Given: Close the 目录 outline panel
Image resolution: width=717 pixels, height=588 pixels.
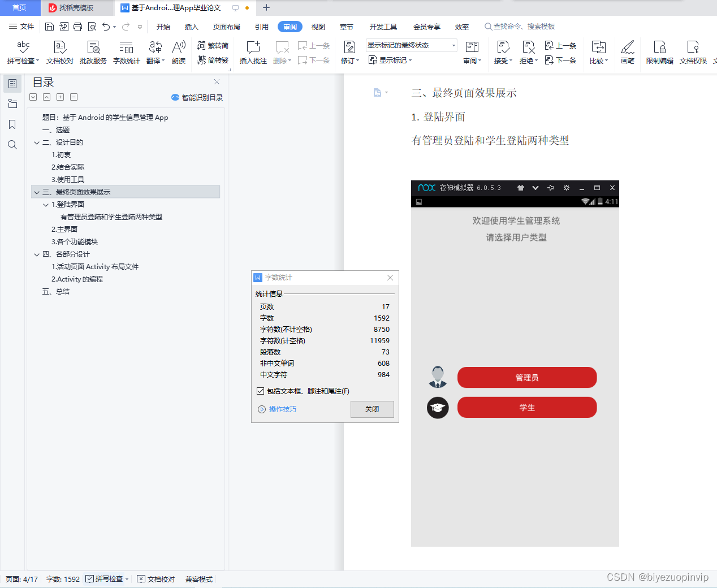Looking at the screenshot, I should click(217, 82).
